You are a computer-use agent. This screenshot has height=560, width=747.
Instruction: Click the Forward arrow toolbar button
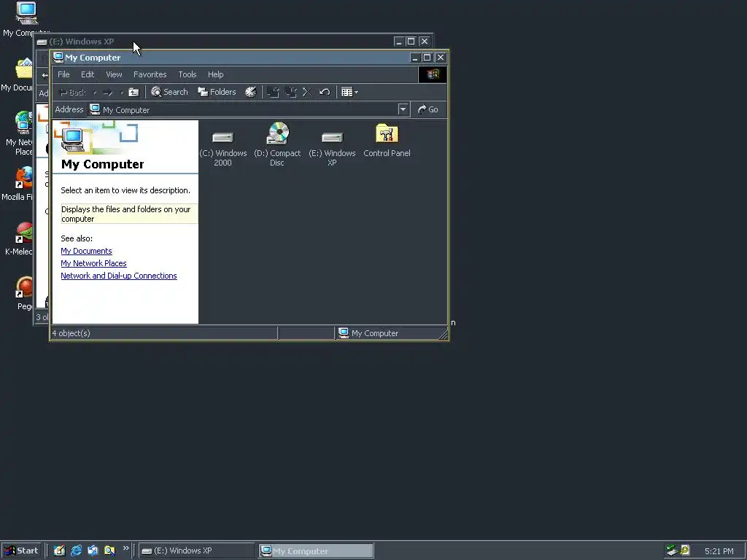(108, 93)
